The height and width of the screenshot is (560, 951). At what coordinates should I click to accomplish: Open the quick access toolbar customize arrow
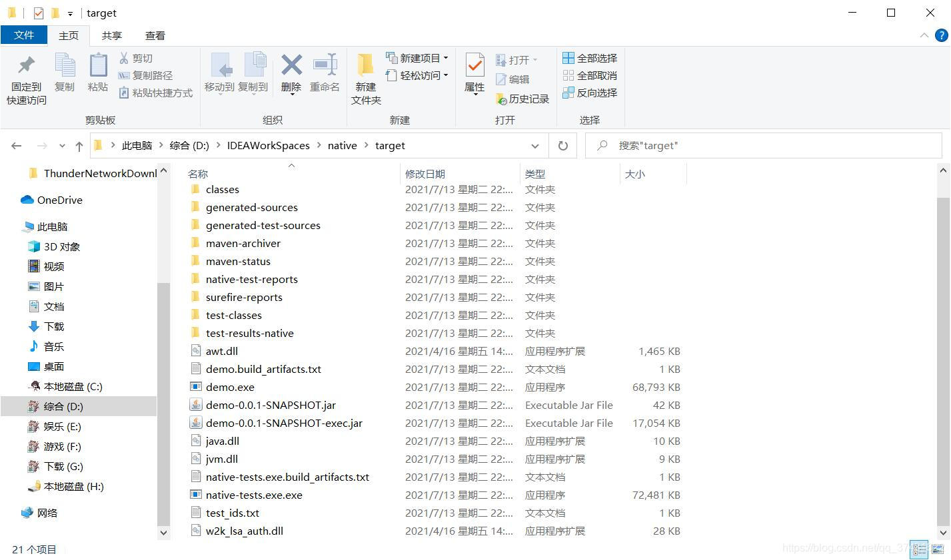(70, 13)
